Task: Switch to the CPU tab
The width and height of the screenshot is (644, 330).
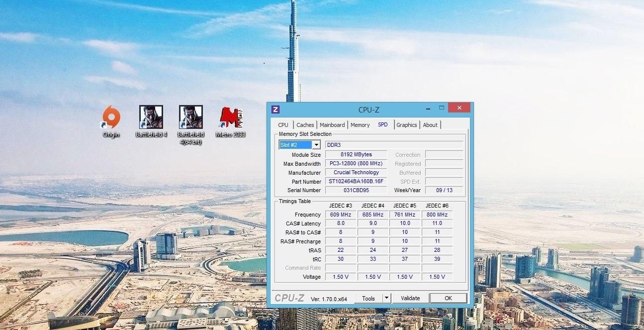Action: (283, 125)
